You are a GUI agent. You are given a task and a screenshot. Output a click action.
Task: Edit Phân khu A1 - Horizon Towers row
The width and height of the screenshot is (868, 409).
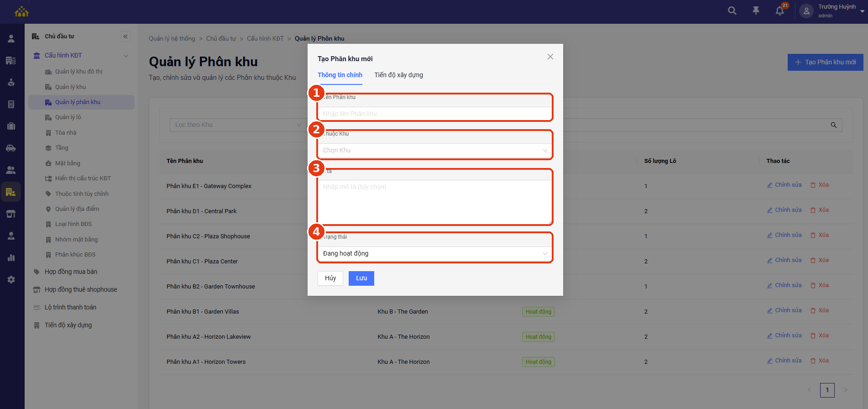click(784, 361)
